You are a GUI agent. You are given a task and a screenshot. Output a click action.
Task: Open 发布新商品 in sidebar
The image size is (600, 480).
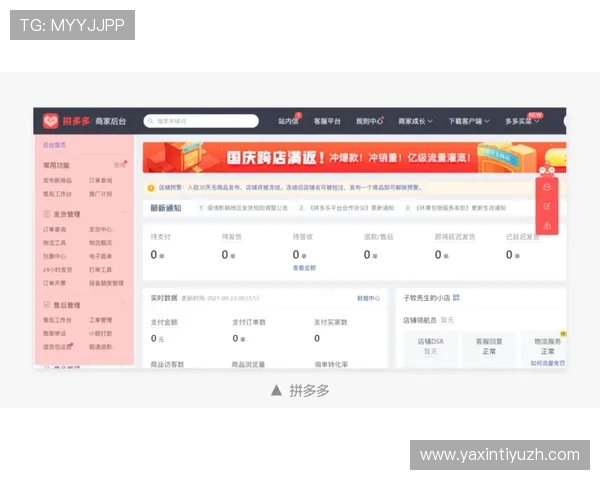coord(57,180)
